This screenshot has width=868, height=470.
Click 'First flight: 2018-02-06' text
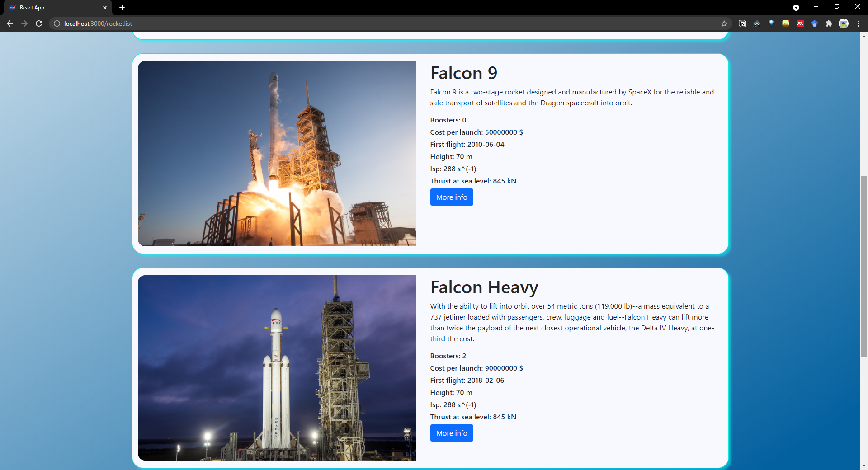click(467, 380)
